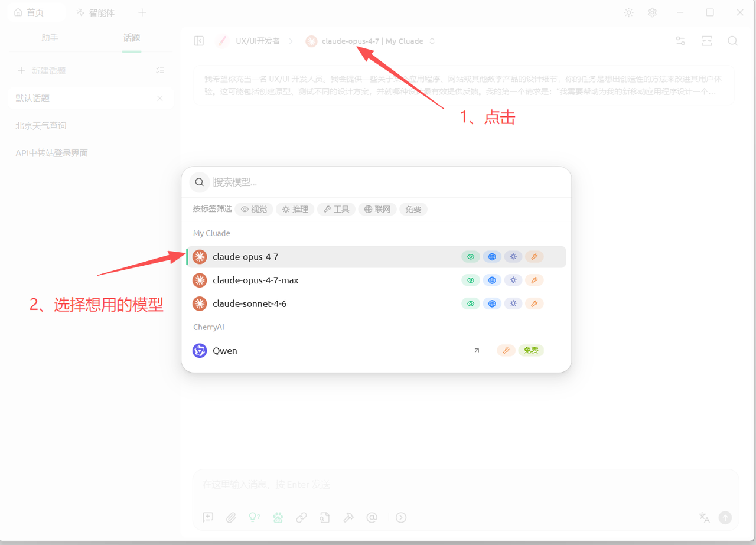The height and width of the screenshot is (545, 756).
Task: Filter models by 推理 tag
Action: point(295,209)
